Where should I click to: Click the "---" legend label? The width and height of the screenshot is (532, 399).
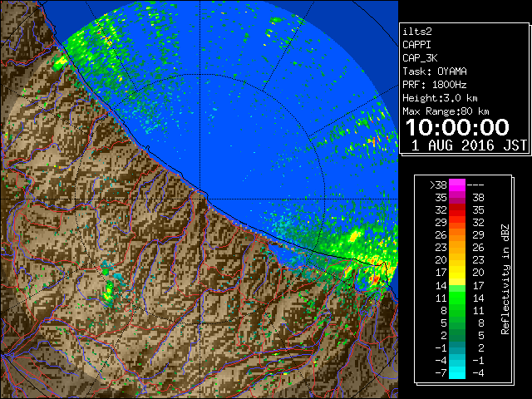(475, 185)
